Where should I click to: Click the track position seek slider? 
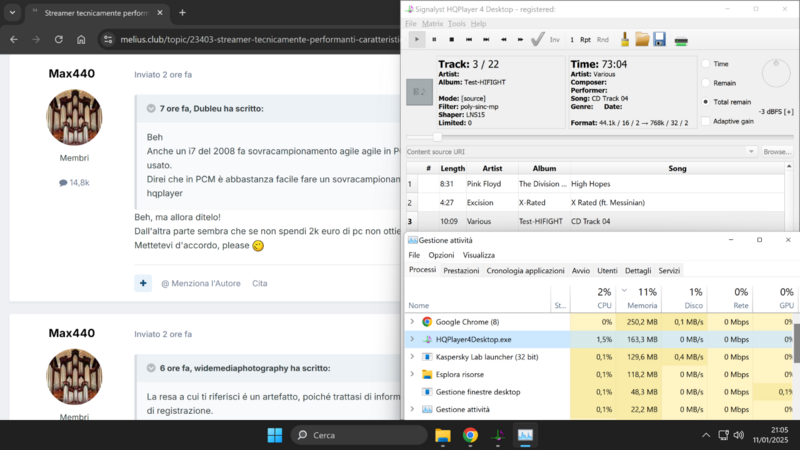[438, 137]
